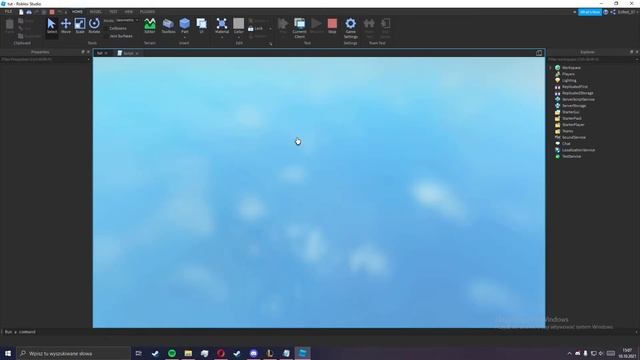The image size is (640, 360).
Task: Insert a new Part
Action: click(x=184, y=24)
